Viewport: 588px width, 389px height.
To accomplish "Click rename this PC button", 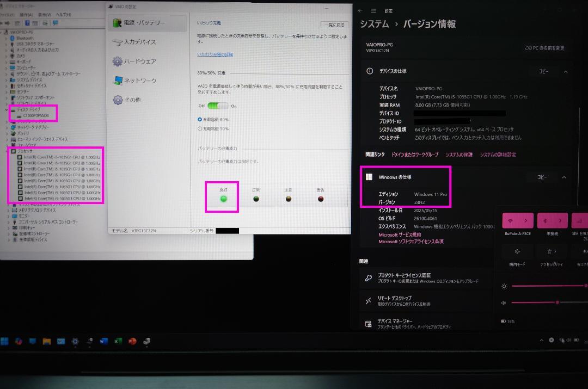I will point(544,48).
